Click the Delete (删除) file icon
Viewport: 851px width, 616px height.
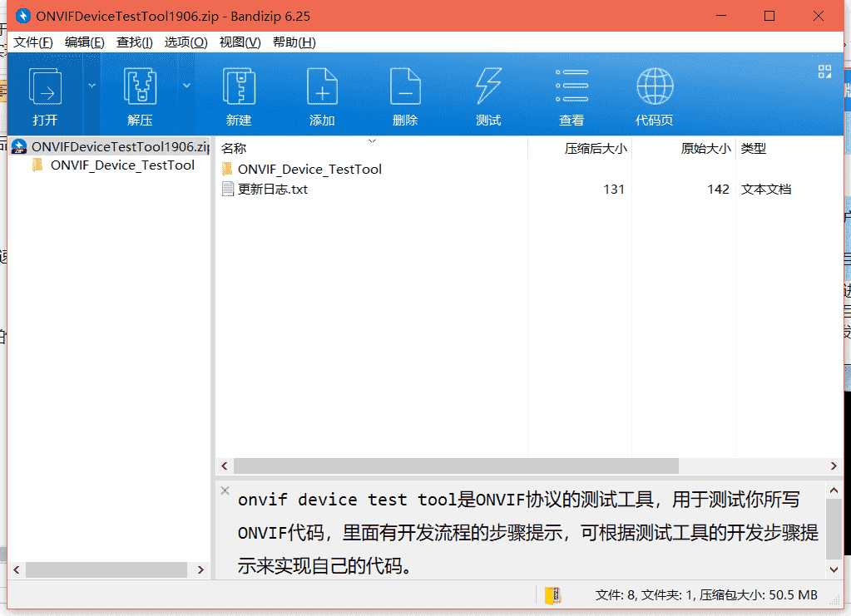point(405,86)
